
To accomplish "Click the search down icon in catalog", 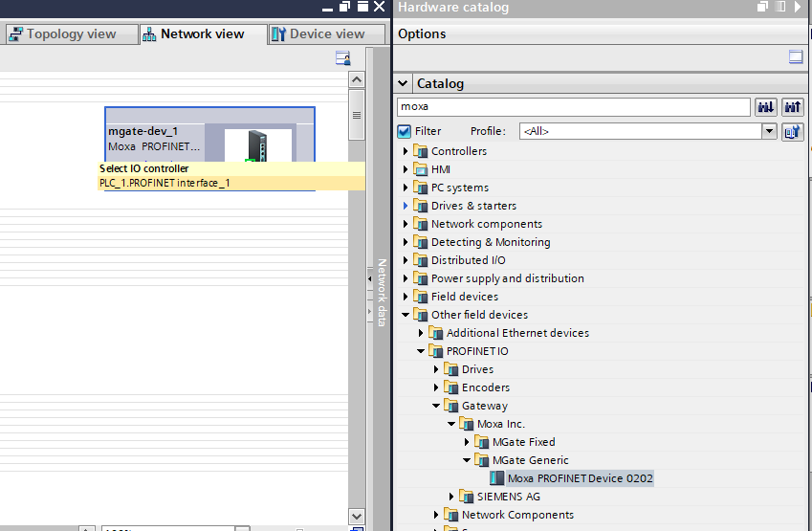I will tap(765, 107).
